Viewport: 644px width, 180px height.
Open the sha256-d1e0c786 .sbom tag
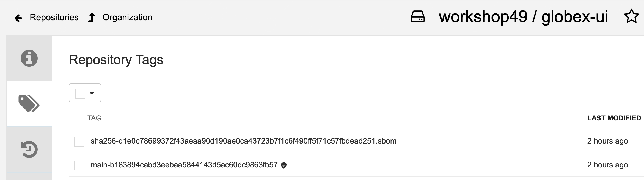pos(243,141)
